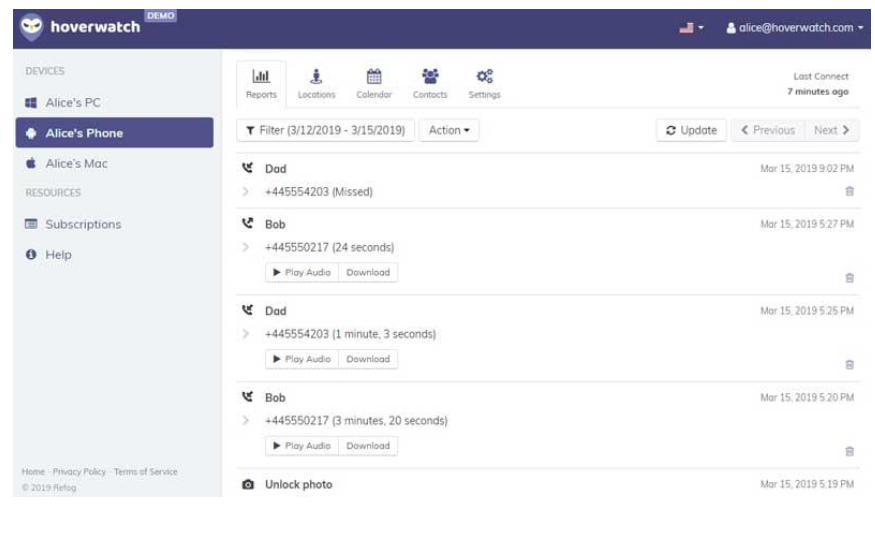Click the Windows icon beside Alice's PC
Screen dimensions: 875x533
point(31,103)
